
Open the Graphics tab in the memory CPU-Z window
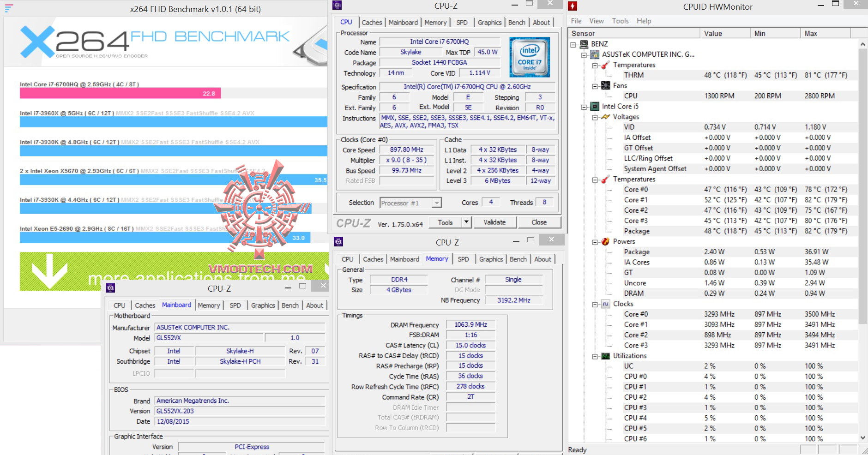tap(491, 259)
